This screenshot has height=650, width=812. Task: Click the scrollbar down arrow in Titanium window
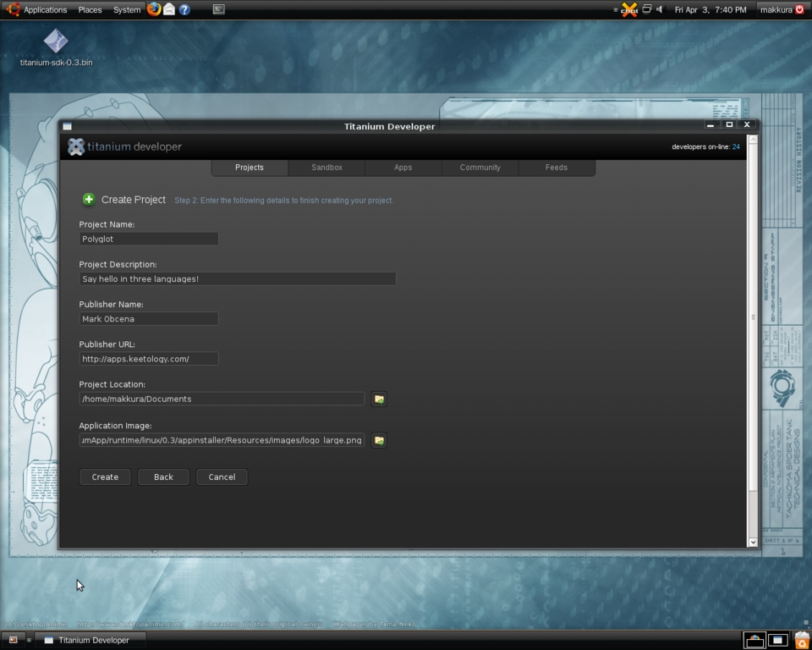tap(753, 542)
